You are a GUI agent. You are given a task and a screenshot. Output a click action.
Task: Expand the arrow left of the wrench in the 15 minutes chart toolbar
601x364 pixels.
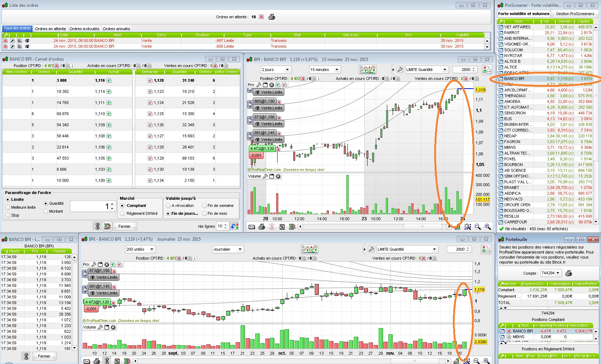394,70
